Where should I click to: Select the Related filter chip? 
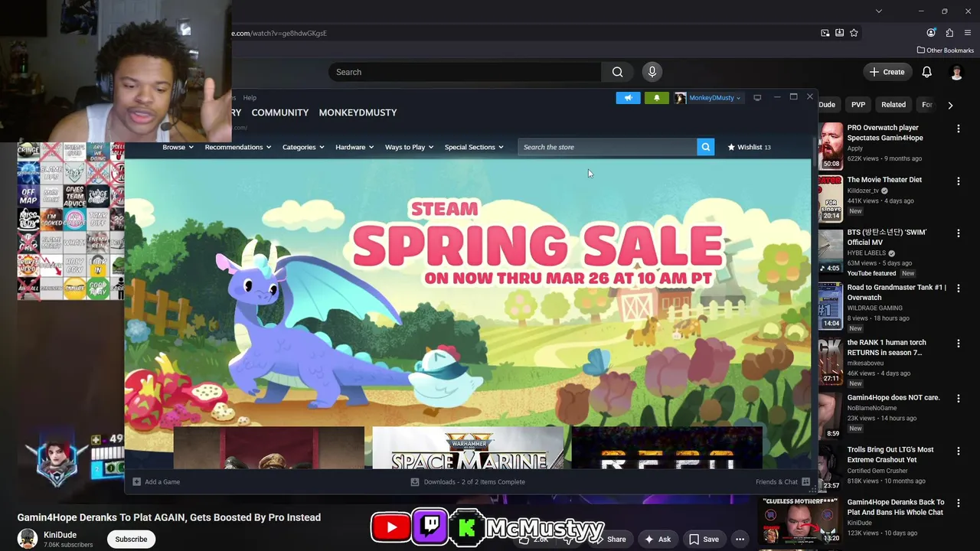893,105
